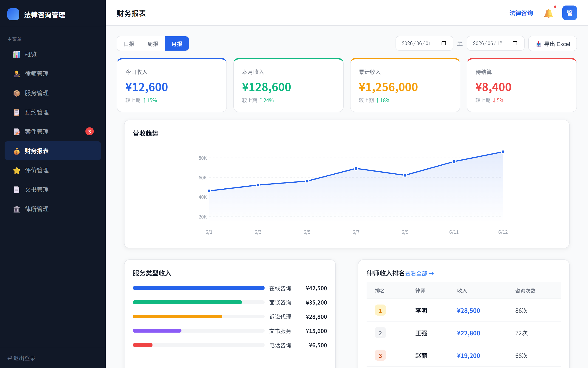Click the 6/1 data point on chart
This screenshot has height=368, width=588.
[x=209, y=191]
